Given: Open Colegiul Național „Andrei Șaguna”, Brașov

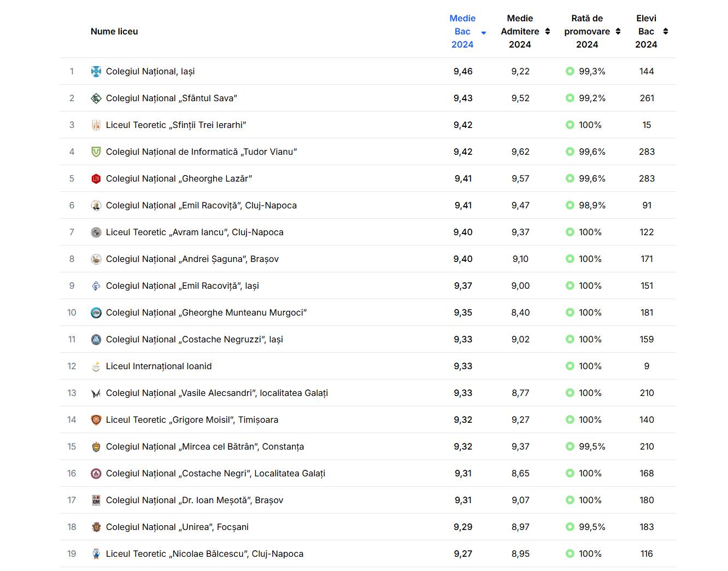Looking at the screenshot, I should pos(192,259).
